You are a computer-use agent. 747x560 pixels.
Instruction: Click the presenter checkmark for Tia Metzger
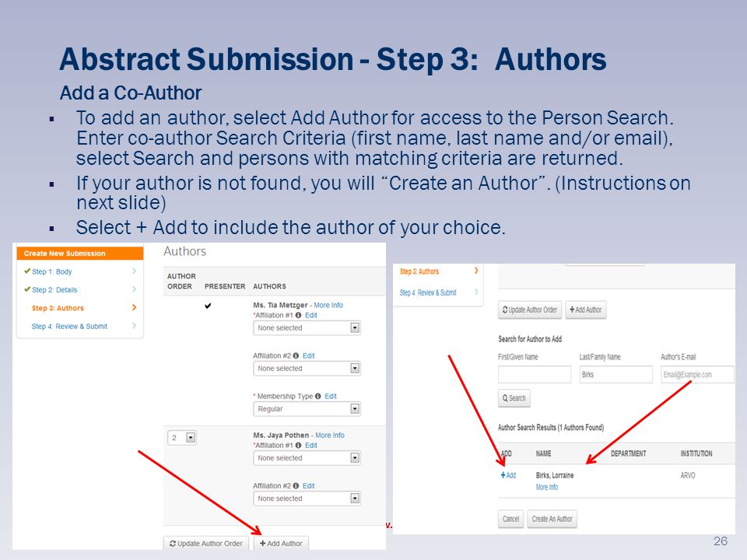point(208,306)
